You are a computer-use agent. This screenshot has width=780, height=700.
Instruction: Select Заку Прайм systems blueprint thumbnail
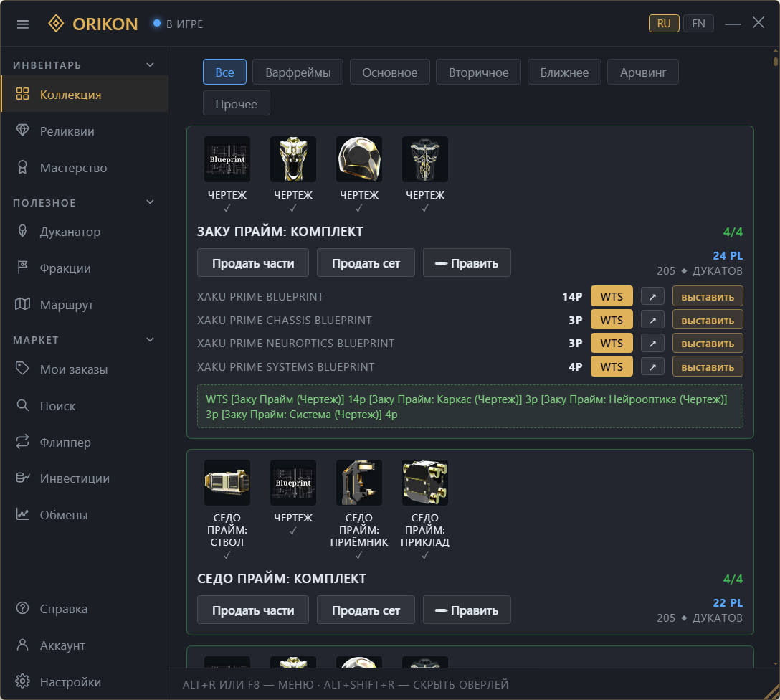pyautogui.click(x=425, y=159)
